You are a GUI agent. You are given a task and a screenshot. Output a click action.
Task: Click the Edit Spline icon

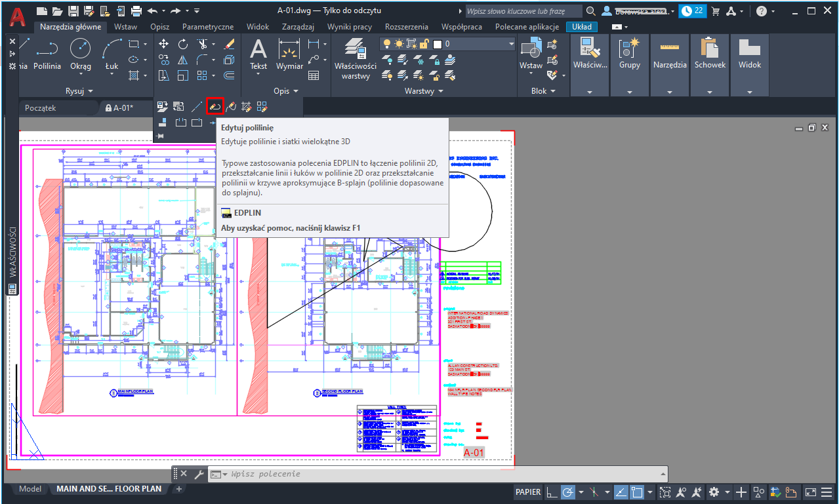tap(231, 106)
